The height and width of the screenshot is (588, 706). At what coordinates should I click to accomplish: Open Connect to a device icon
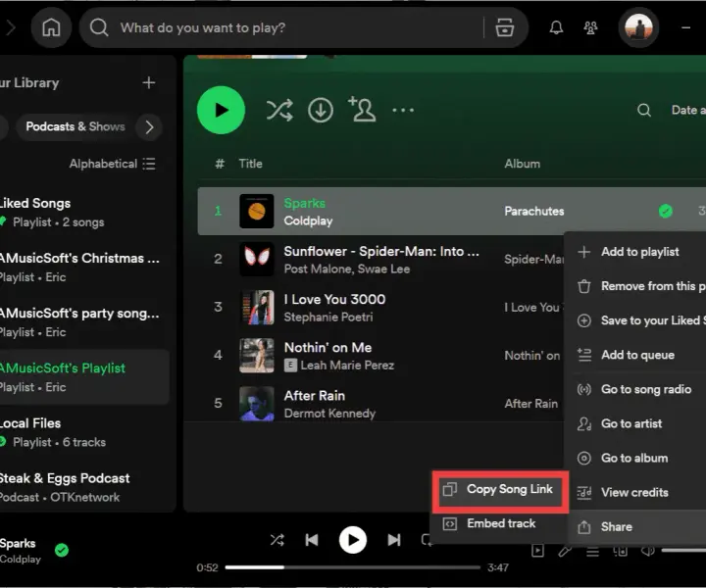620,551
